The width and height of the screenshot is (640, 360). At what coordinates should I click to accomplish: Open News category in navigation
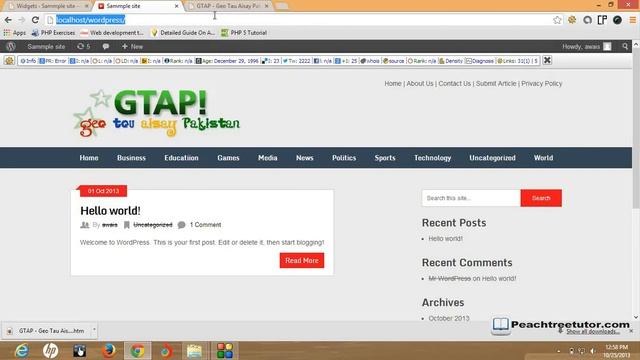click(x=304, y=158)
